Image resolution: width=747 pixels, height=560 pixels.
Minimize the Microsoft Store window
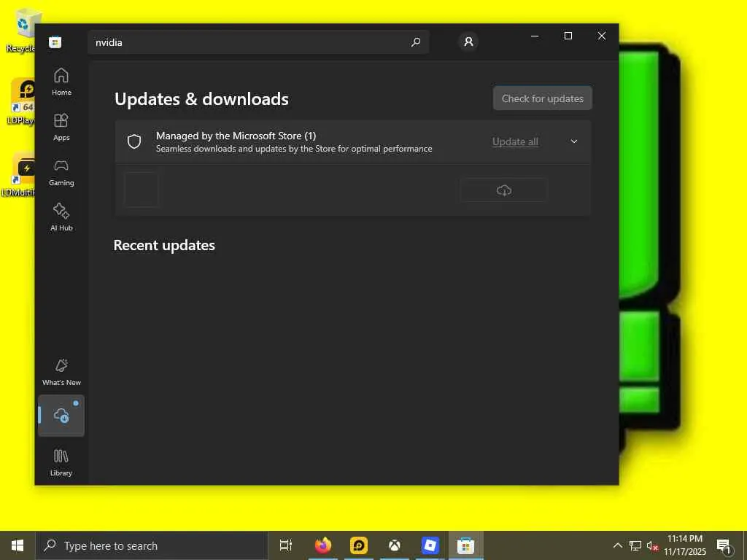[535, 36]
